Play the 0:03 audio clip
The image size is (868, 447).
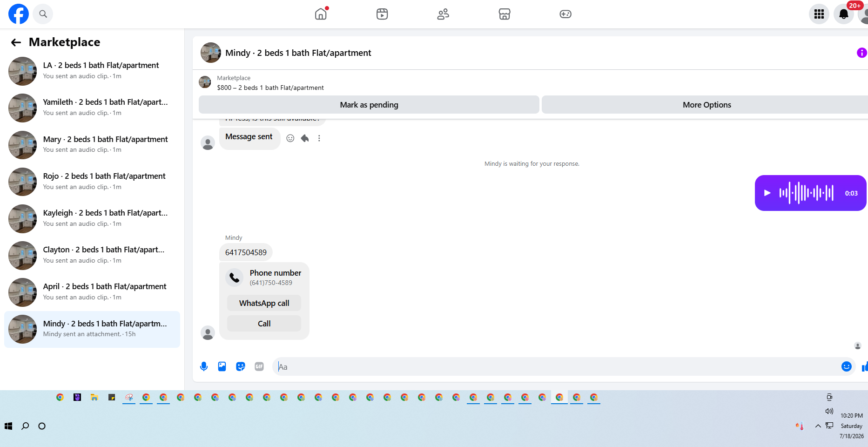(767, 193)
